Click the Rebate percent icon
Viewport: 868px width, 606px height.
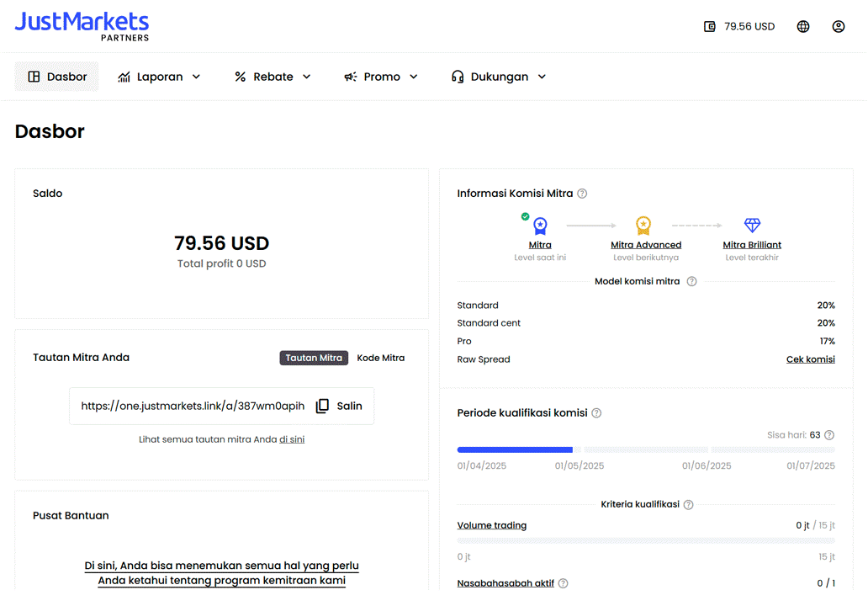coord(240,77)
